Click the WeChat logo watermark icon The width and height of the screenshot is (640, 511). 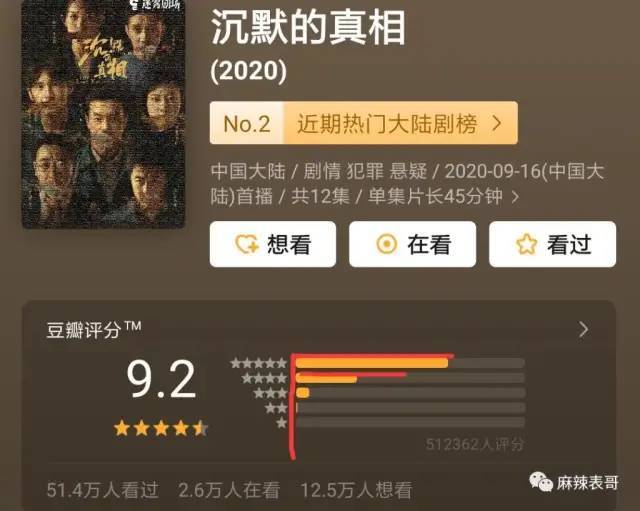pos(541,482)
